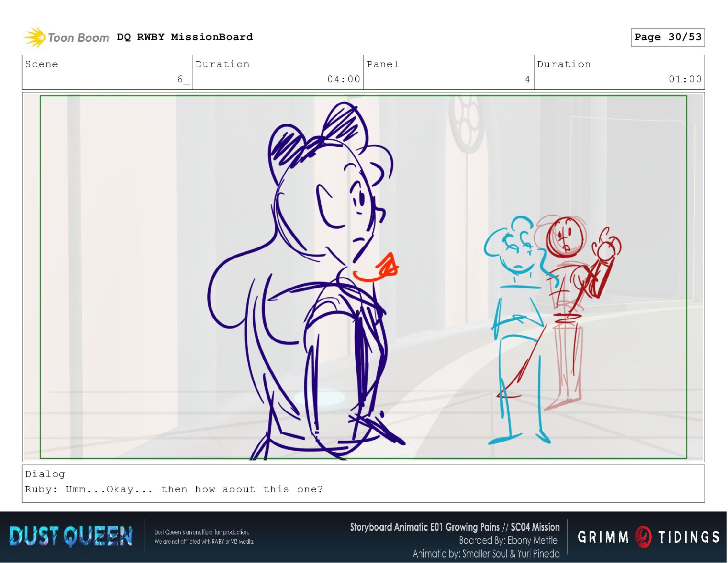Click the unofficial fan production disclaimer
The width and height of the screenshot is (728, 563).
(204, 537)
